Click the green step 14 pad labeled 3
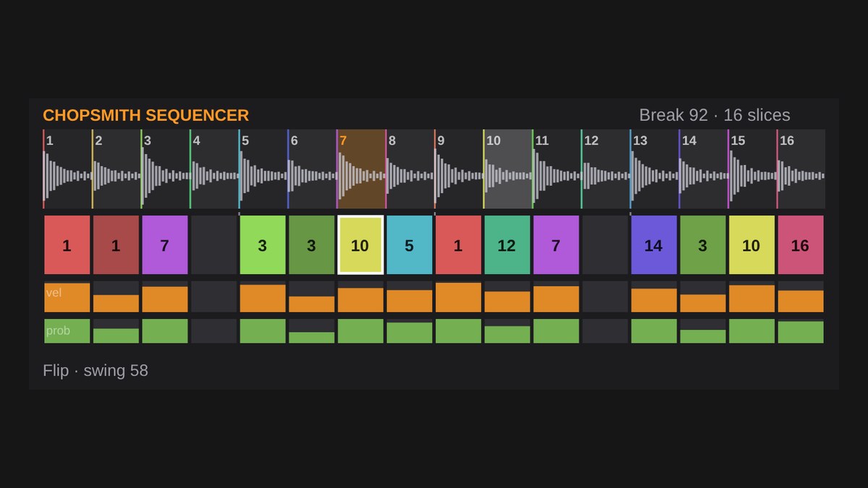This screenshot has height=488, width=868. pyautogui.click(x=703, y=245)
